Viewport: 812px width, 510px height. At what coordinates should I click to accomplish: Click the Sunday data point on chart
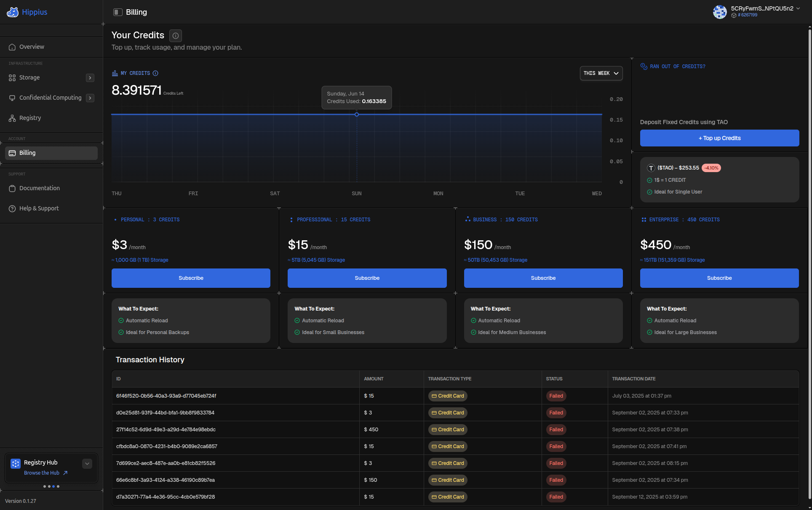point(357,114)
